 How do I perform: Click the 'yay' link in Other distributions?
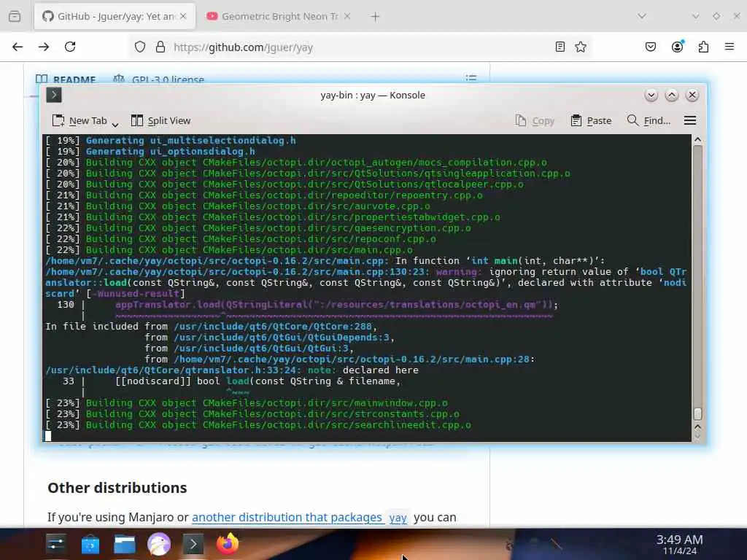pyautogui.click(x=398, y=518)
